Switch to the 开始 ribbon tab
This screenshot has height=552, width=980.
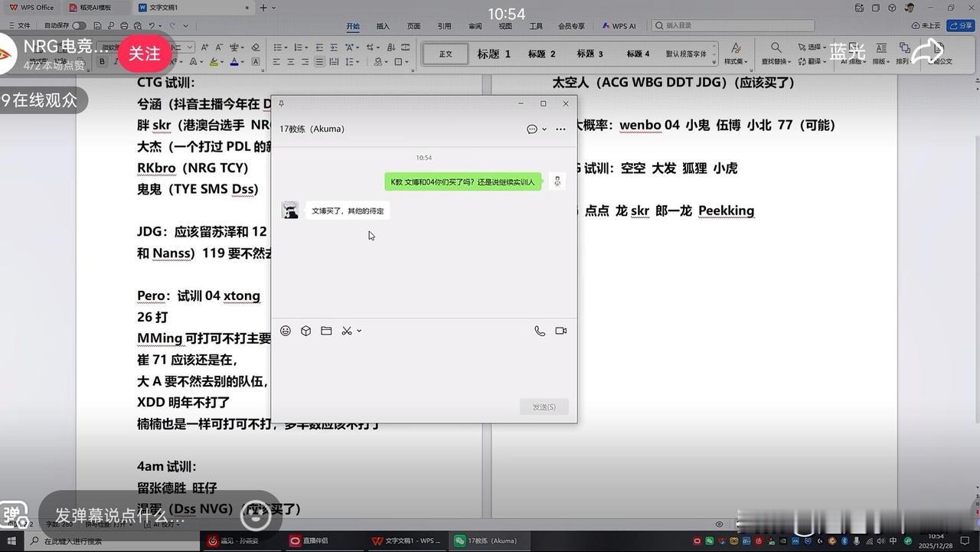click(353, 26)
